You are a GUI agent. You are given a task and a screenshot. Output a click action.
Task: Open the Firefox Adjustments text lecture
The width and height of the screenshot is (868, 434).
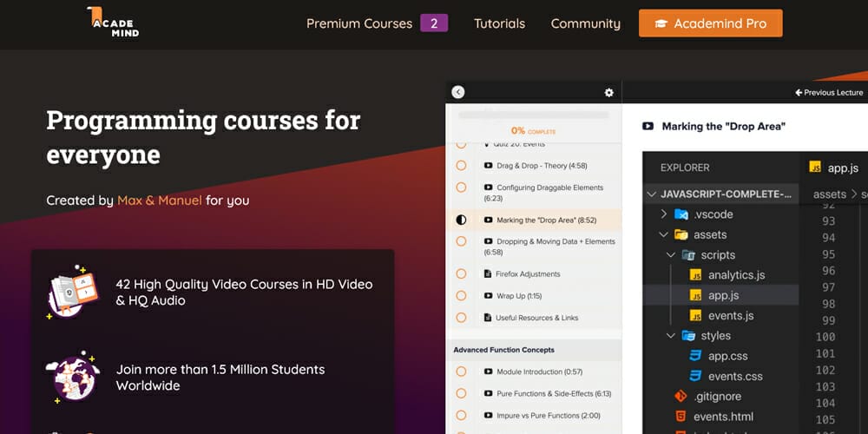528,274
